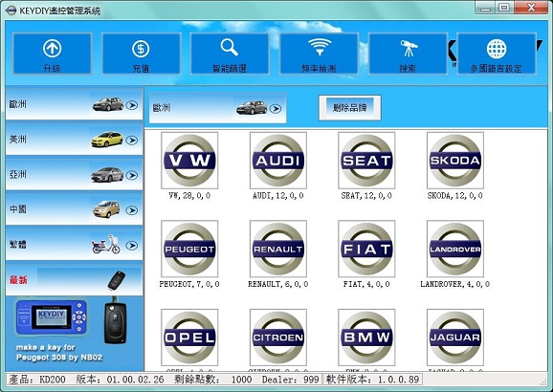Click 'make a key for Peugeot 308' caption
553x392 pixels.
click(59, 353)
